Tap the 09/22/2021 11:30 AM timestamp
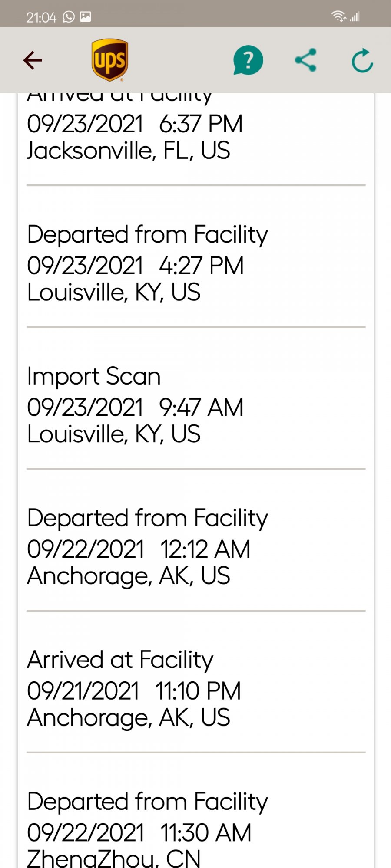Screen dimensions: 391x868 [x=139, y=833]
